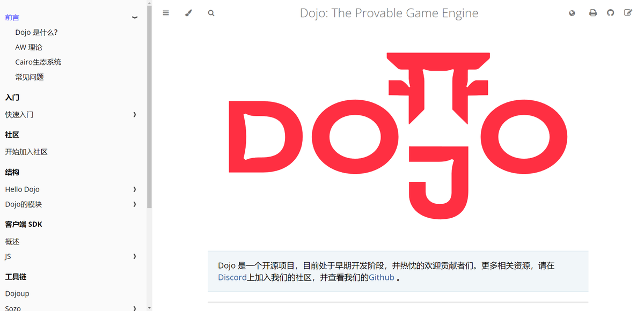
Task: Open the 常见问题 page
Action: click(30, 77)
